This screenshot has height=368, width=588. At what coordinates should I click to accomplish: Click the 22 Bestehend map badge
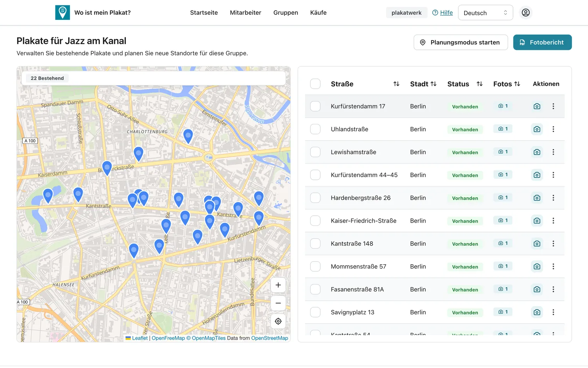click(x=47, y=78)
